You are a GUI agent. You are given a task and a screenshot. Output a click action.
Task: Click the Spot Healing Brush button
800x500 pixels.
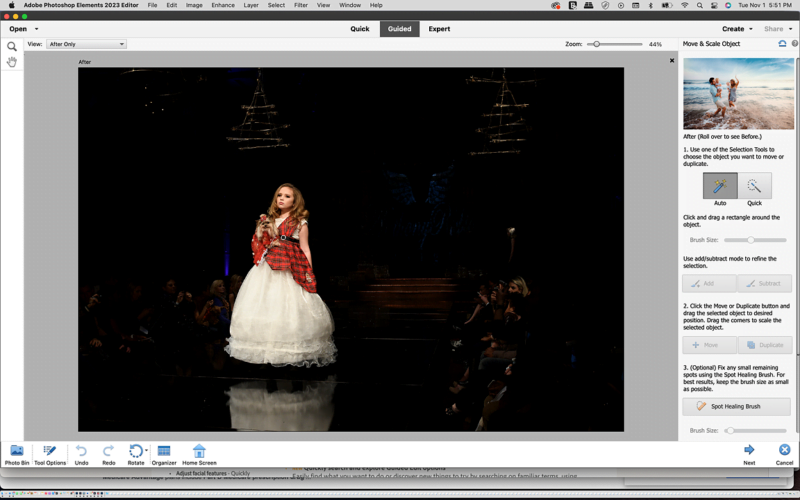[736, 406]
